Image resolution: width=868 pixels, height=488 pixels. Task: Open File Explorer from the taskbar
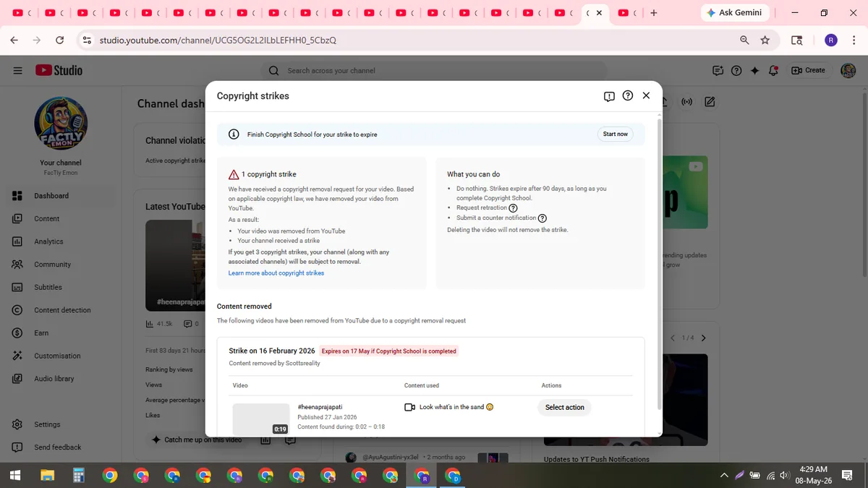[47, 475]
